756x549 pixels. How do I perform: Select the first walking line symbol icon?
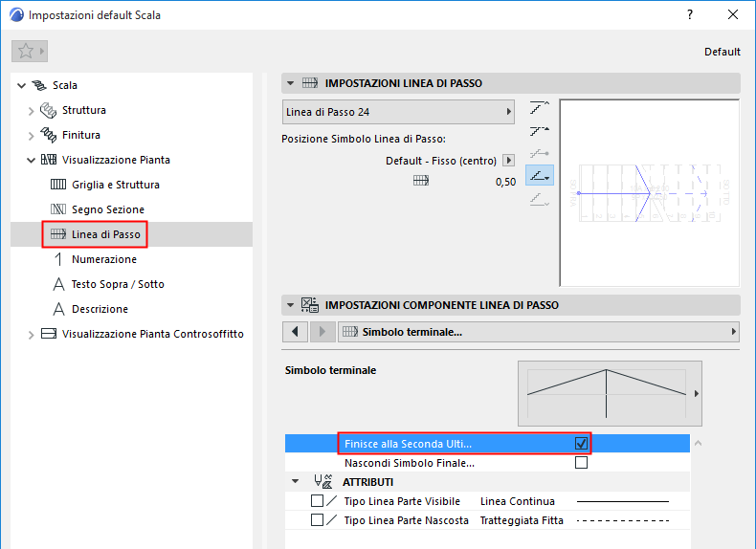tap(540, 107)
